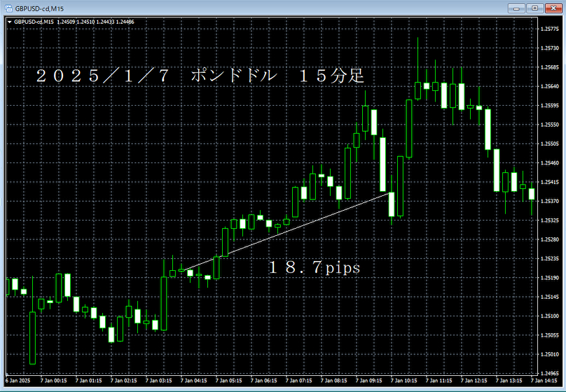Screen dimensions: 566x392
Task: Close the GBPUSD-cd,M15 chart window
Action: (552, 8)
